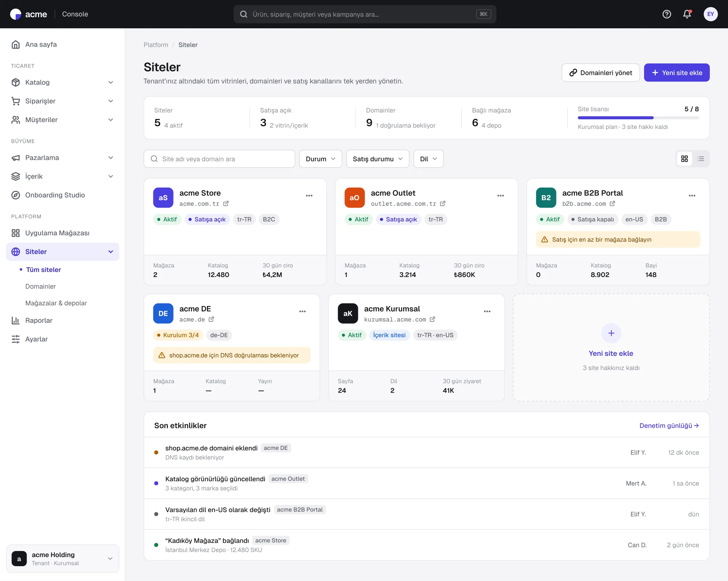Click the Yeni site ekle button
Viewport: 728px width, 581px height.
(x=676, y=72)
